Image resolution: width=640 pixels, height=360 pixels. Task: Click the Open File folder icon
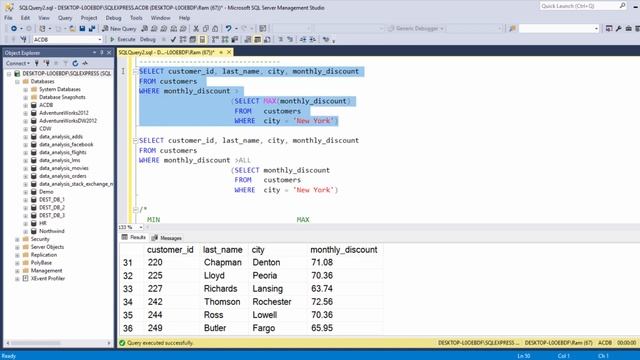[72, 29]
